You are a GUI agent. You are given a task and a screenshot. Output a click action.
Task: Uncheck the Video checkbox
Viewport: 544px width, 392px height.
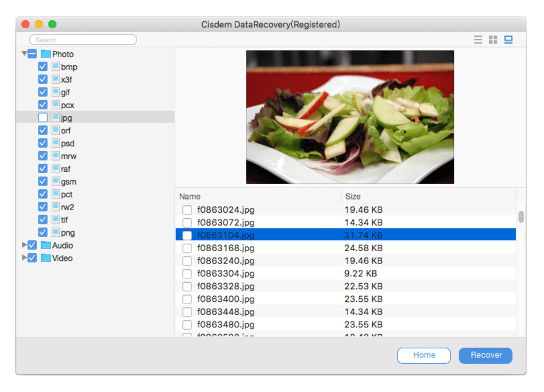[32, 258]
